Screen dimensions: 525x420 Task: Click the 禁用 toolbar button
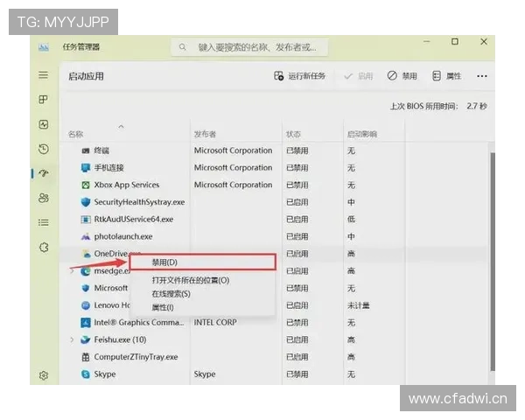(402, 76)
